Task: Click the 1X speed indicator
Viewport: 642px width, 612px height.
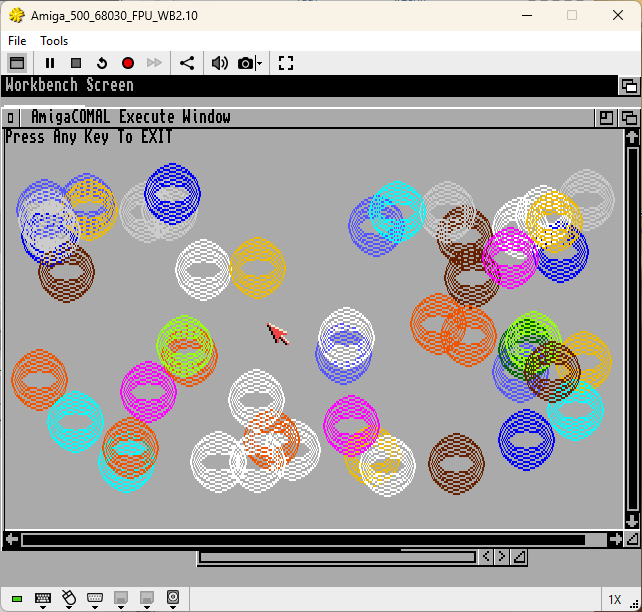Action: click(x=614, y=600)
